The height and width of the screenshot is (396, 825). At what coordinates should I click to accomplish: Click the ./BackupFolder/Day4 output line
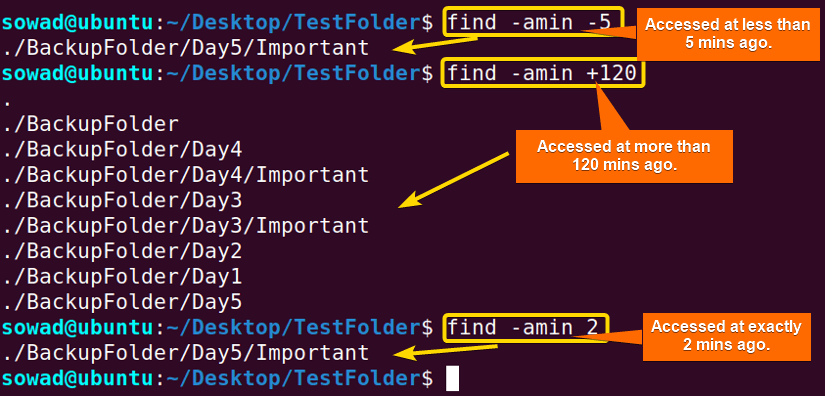[122, 149]
